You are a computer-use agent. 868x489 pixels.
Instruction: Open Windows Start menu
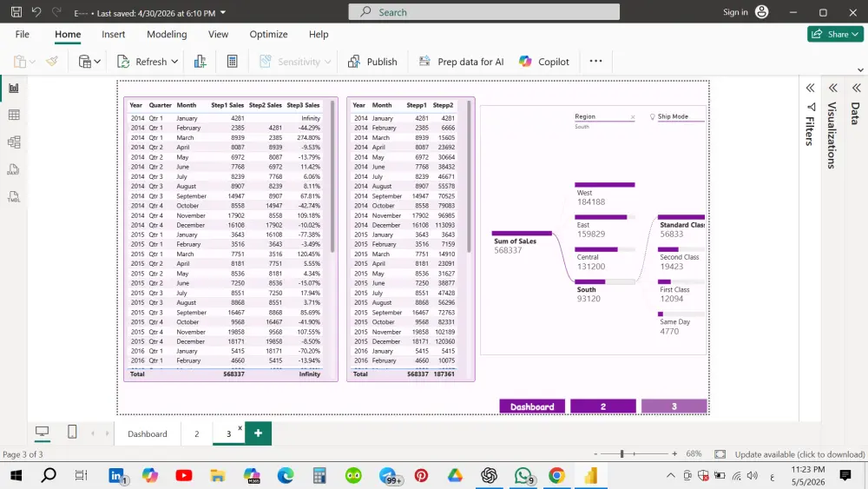pyautogui.click(x=16, y=476)
